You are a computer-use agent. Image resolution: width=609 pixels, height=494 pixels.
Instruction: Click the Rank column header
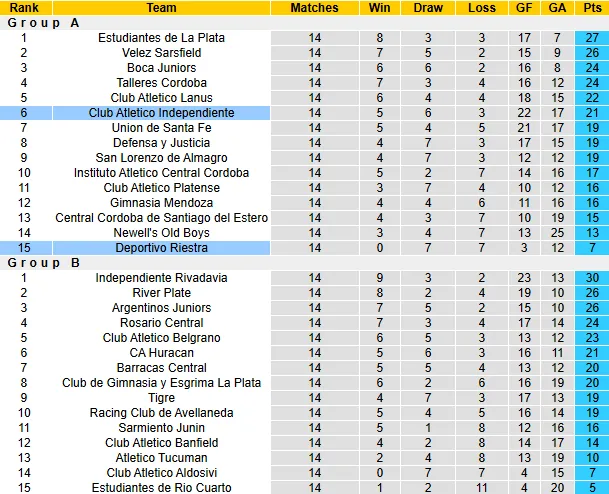coord(23,8)
